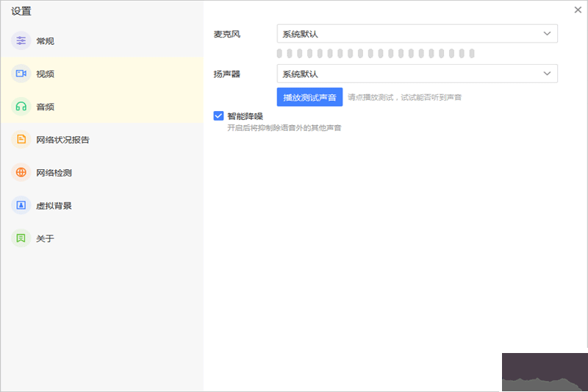Viewport: 588px width, 392px height.
Task: Click the 播放测试声音 button
Action: pyautogui.click(x=309, y=97)
